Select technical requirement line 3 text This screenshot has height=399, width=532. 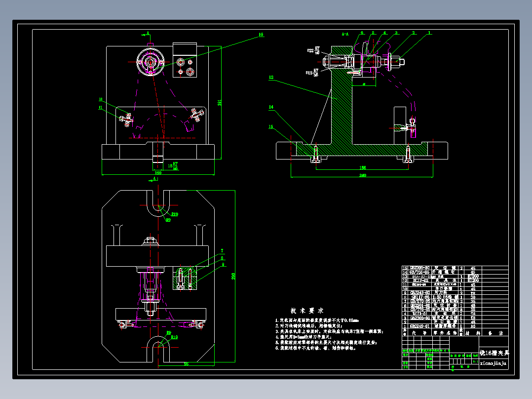tap(330, 331)
